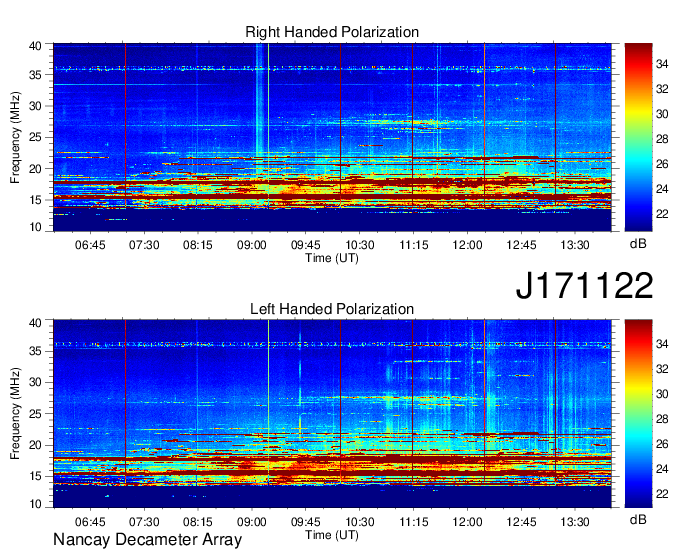Click the 20 MHz tick of the left-handed plot
This screenshot has width=680, height=552.
pos(35,445)
